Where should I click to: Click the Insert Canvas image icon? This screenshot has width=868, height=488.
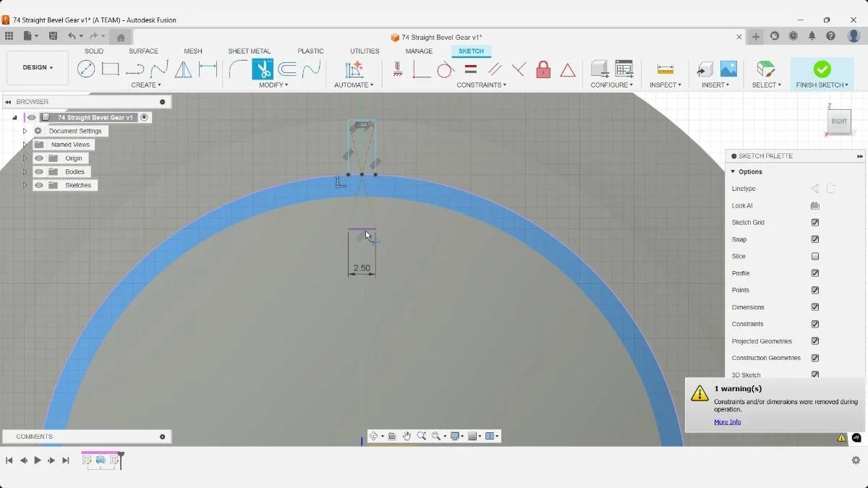(x=728, y=69)
